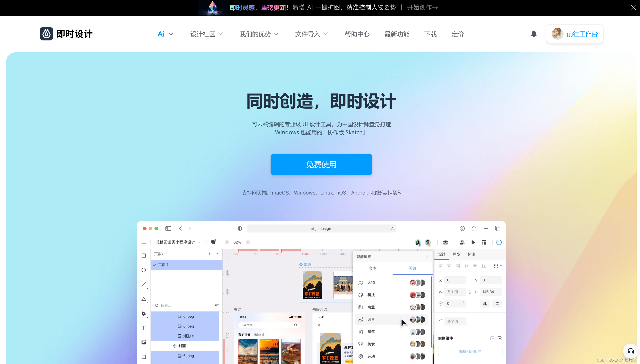Click the 封面 layer item in layers panel
Viewport: 640px width, 364px height.
pos(185,346)
